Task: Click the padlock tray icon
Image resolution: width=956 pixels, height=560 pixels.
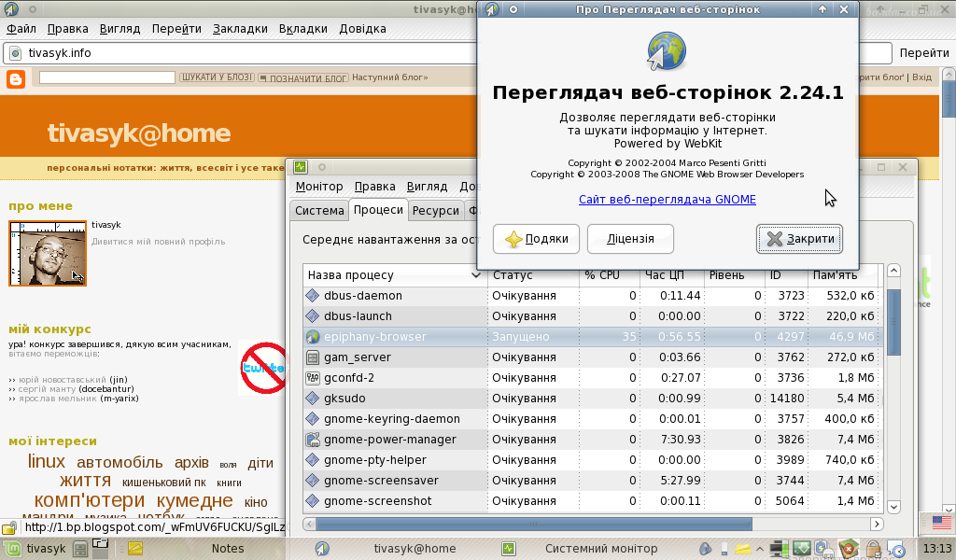Action: tap(873, 549)
